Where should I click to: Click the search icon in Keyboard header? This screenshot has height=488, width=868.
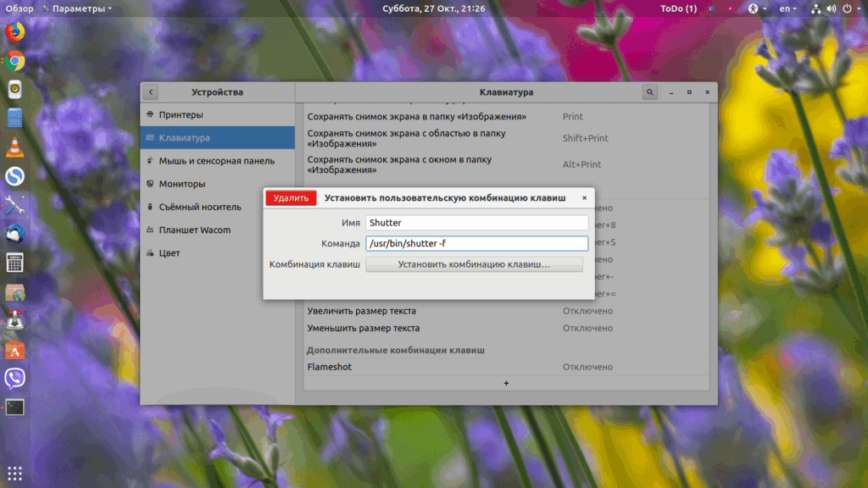pyautogui.click(x=650, y=92)
